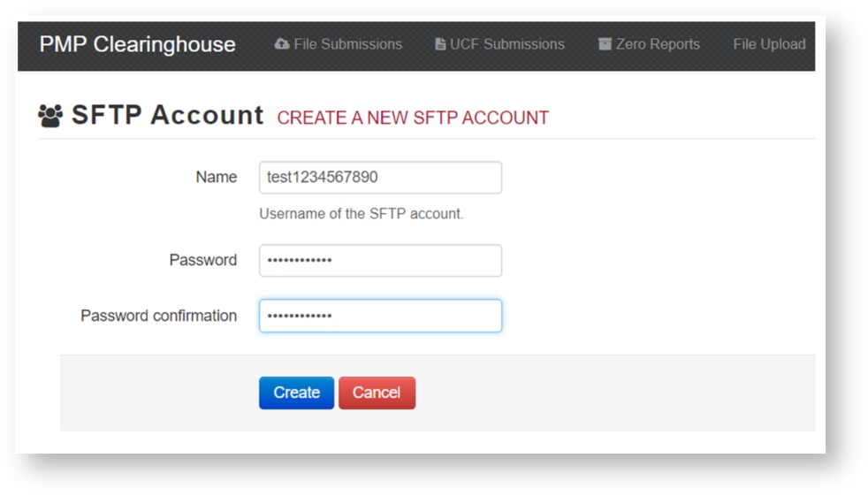
Task: Click the red Cancel button
Action: pos(377,393)
